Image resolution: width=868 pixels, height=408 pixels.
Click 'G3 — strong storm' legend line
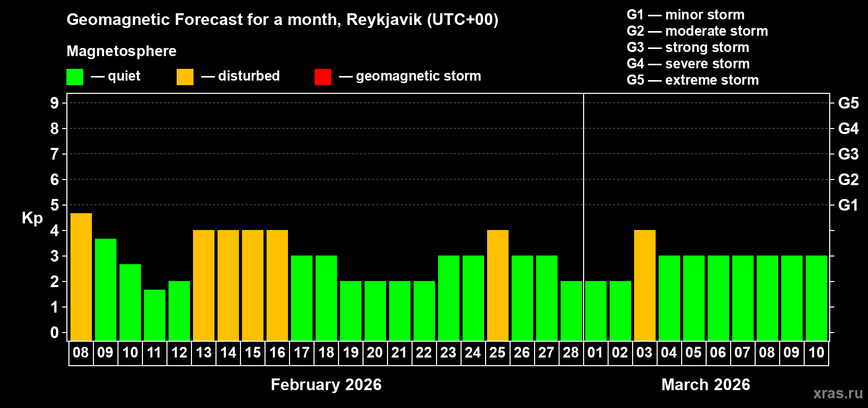tap(688, 47)
